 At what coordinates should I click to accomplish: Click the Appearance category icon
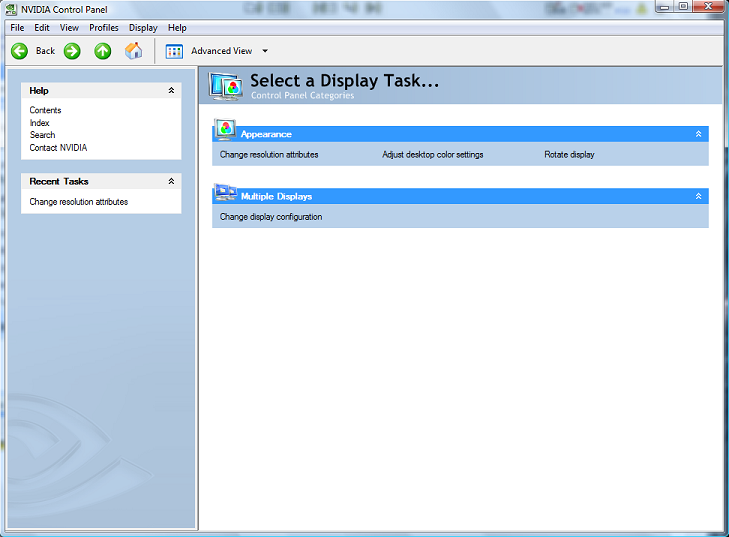click(226, 131)
